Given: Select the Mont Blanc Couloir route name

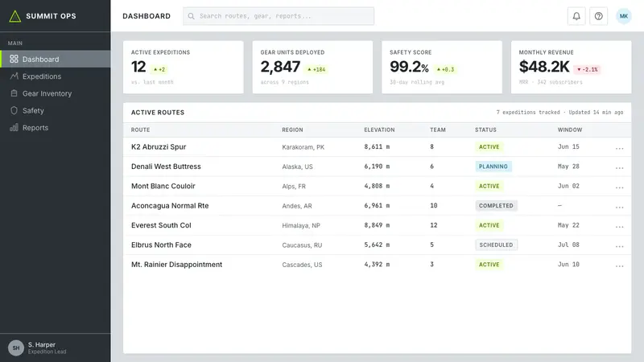Looking at the screenshot, I should coord(163,186).
